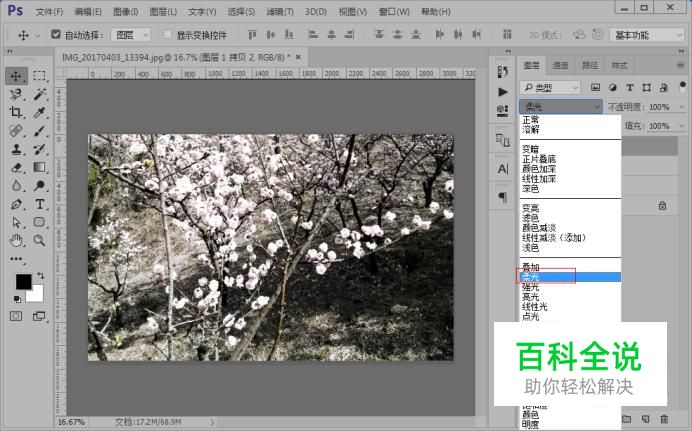Toggle shape layer filter icon
Image resolution: width=692 pixels, height=431 pixels.
647,87
